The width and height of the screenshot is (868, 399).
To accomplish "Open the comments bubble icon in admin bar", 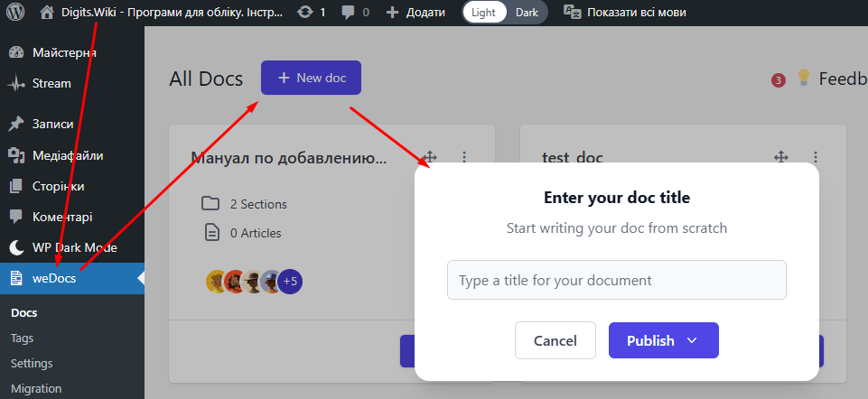I will point(349,12).
